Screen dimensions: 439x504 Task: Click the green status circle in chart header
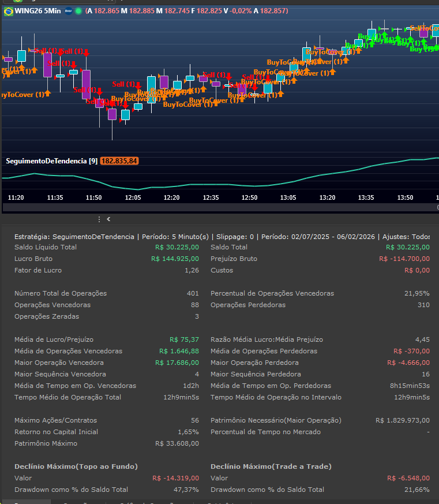point(78,10)
